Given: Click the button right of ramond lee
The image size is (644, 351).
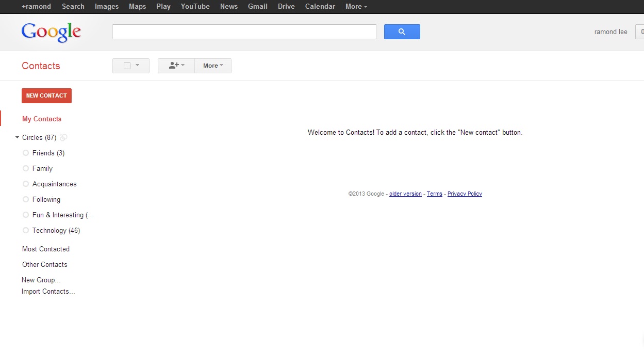Looking at the screenshot, I should 640,32.
